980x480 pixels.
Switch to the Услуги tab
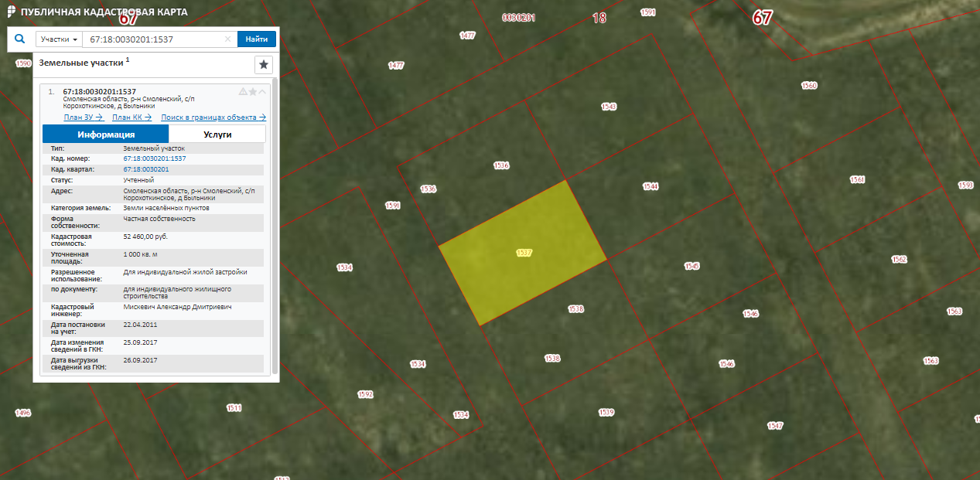[x=217, y=134]
